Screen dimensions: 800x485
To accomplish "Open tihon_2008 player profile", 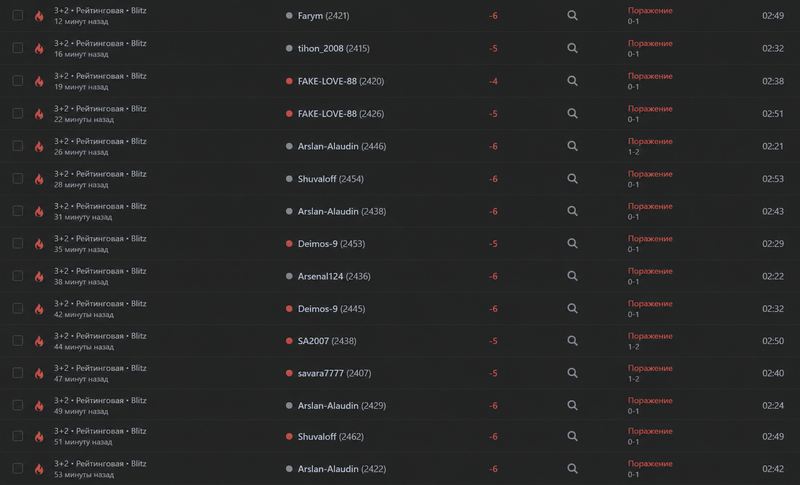I will 320,48.
